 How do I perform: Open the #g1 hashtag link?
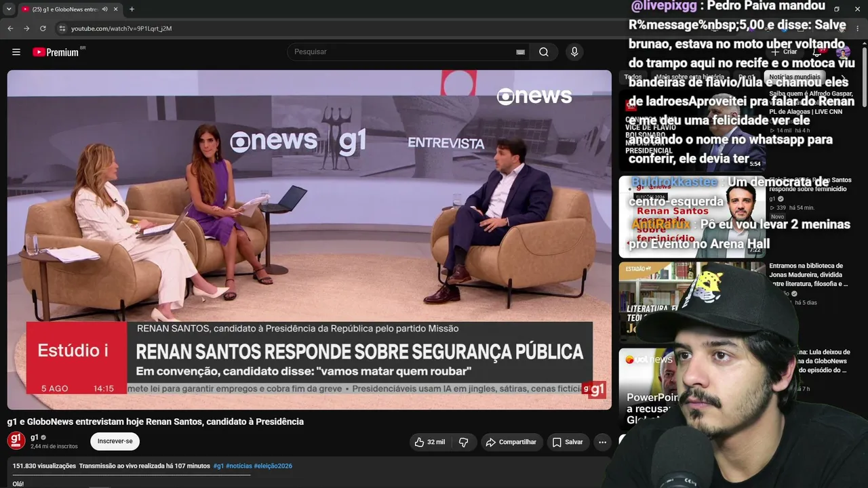click(218, 466)
